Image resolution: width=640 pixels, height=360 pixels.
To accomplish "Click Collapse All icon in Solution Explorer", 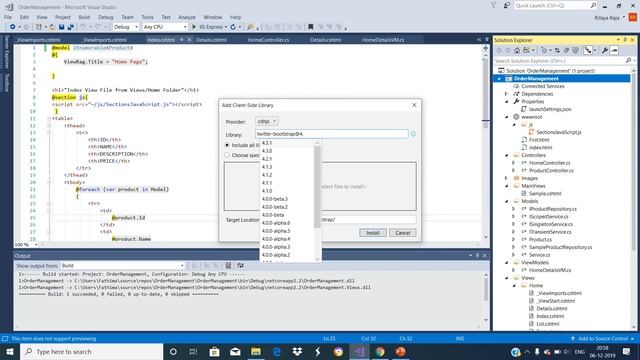I will point(566,51).
